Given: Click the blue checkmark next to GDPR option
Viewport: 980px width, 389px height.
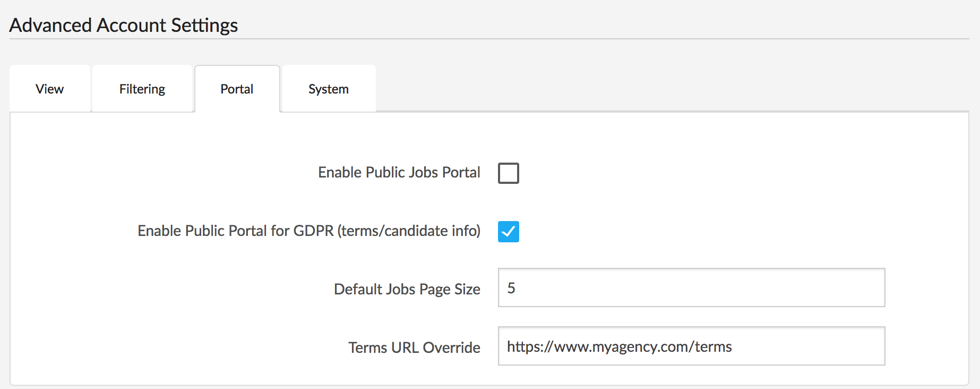Looking at the screenshot, I should pyautogui.click(x=508, y=232).
